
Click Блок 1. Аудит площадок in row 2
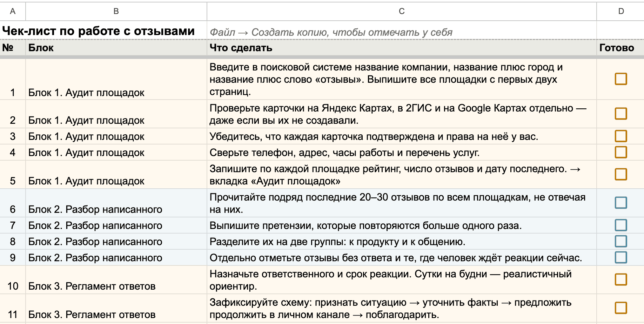click(116, 114)
